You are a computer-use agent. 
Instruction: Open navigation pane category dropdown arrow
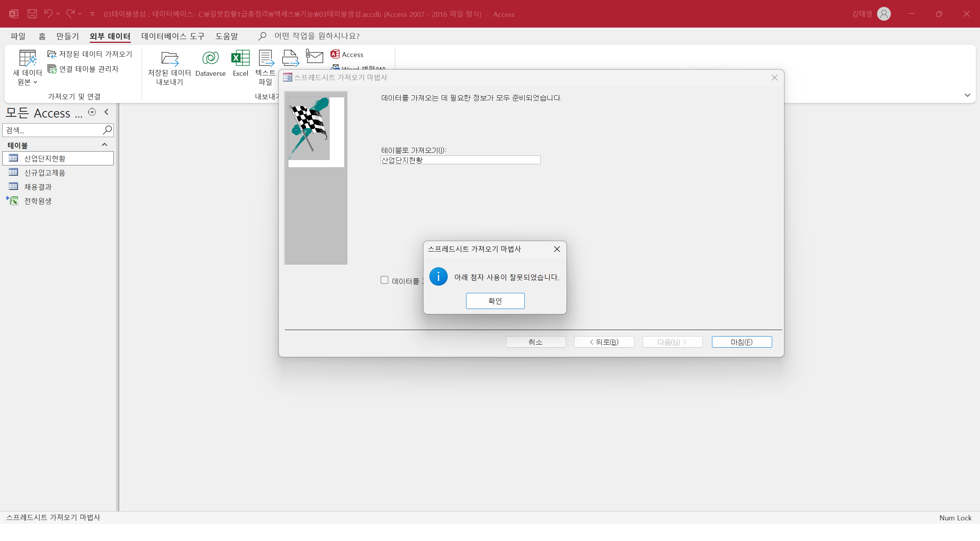point(92,112)
